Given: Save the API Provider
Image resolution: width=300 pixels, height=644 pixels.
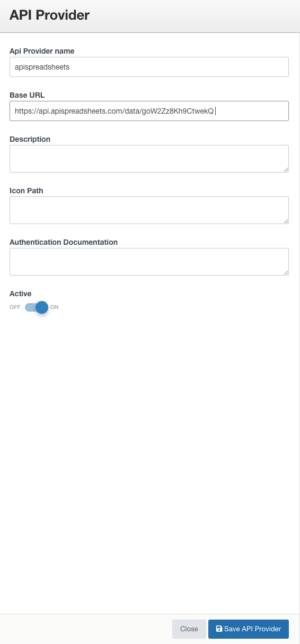Looking at the screenshot, I should click(x=249, y=629).
